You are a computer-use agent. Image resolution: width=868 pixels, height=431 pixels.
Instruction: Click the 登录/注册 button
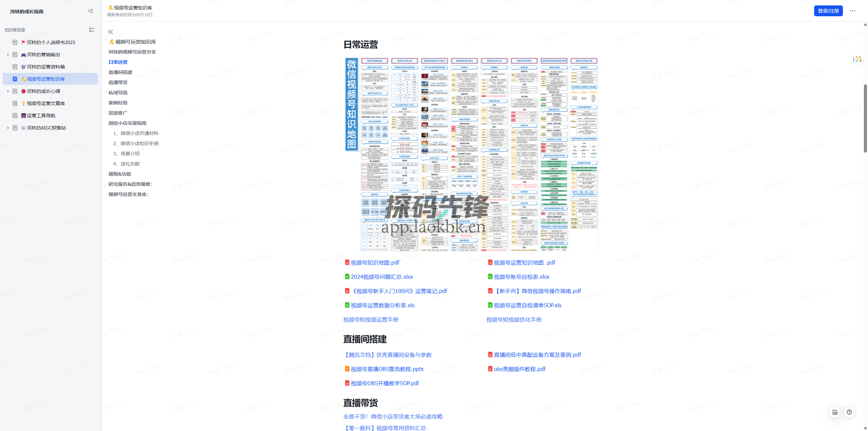[828, 11]
